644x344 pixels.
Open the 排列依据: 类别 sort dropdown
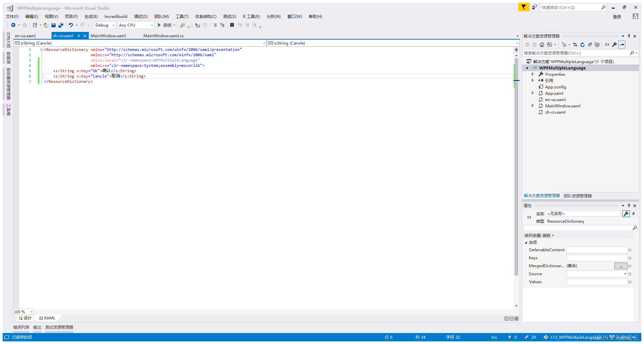pos(539,236)
